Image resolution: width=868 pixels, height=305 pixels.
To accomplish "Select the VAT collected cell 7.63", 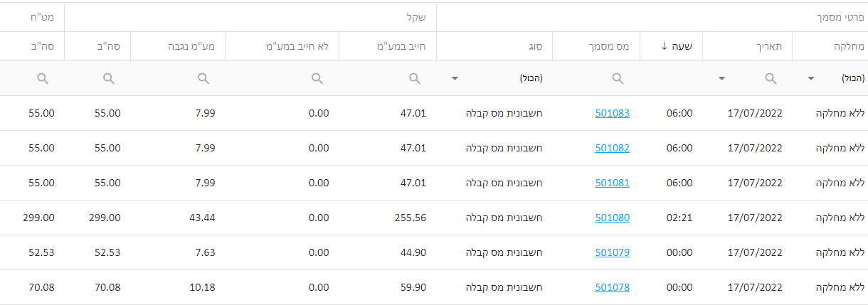I will (205, 252).
